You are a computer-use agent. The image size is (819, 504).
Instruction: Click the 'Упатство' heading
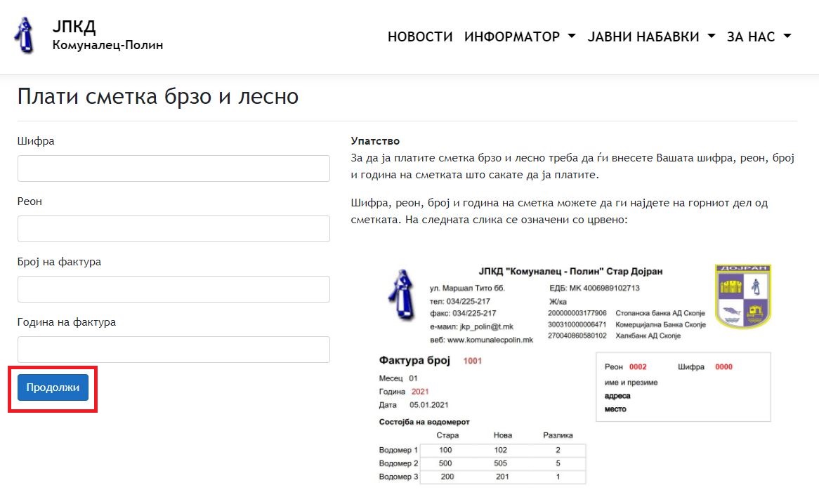375,141
